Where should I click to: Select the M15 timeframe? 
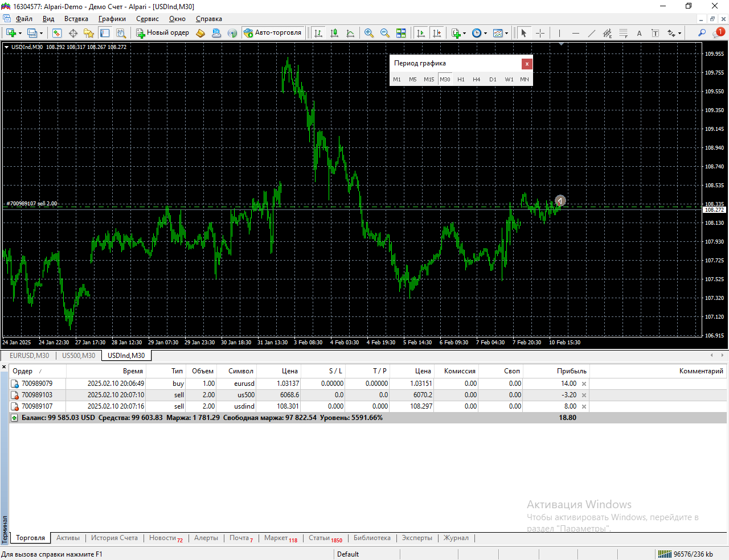[x=429, y=80]
